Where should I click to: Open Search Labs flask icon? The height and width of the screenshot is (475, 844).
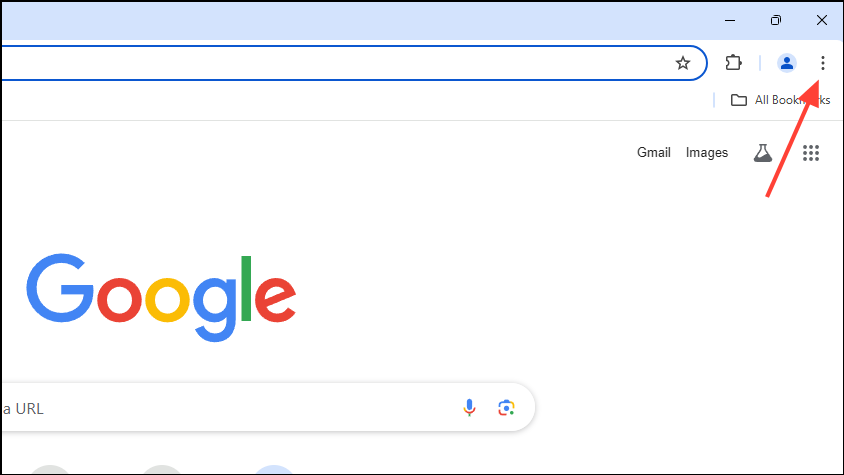point(763,153)
